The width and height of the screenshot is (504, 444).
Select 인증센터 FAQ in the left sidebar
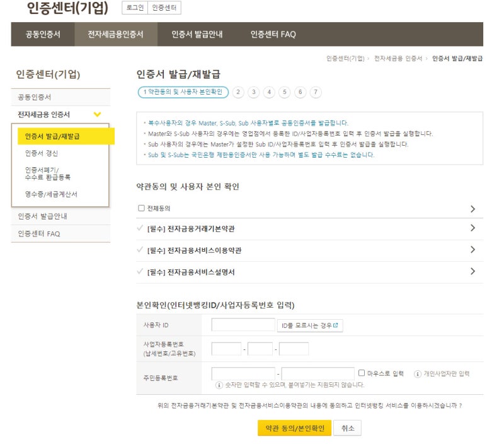(60, 233)
